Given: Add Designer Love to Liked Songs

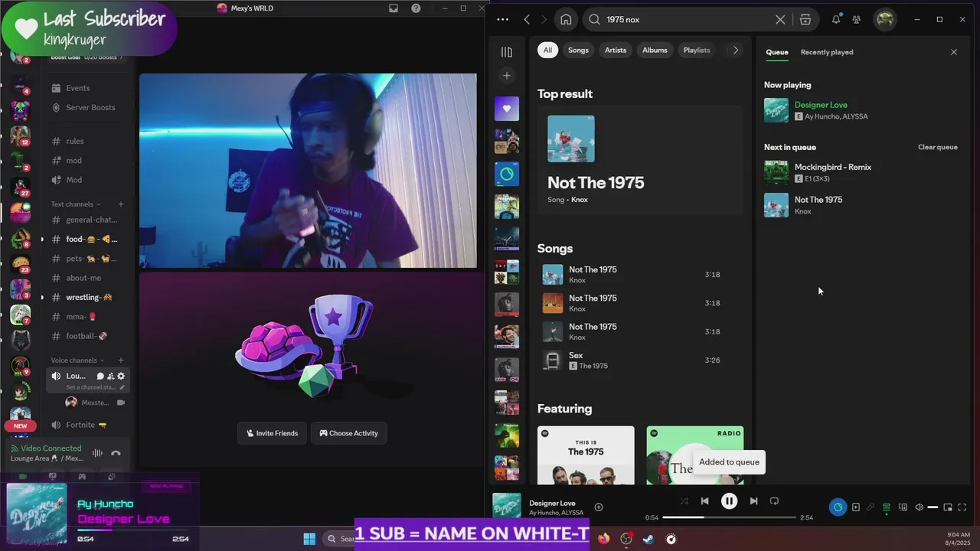Looking at the screenshot, I should click(599, 507).
